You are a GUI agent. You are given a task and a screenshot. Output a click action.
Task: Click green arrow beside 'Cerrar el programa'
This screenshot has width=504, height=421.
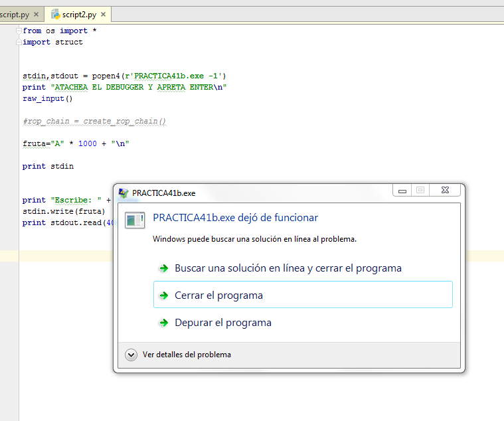coord(163,295)
